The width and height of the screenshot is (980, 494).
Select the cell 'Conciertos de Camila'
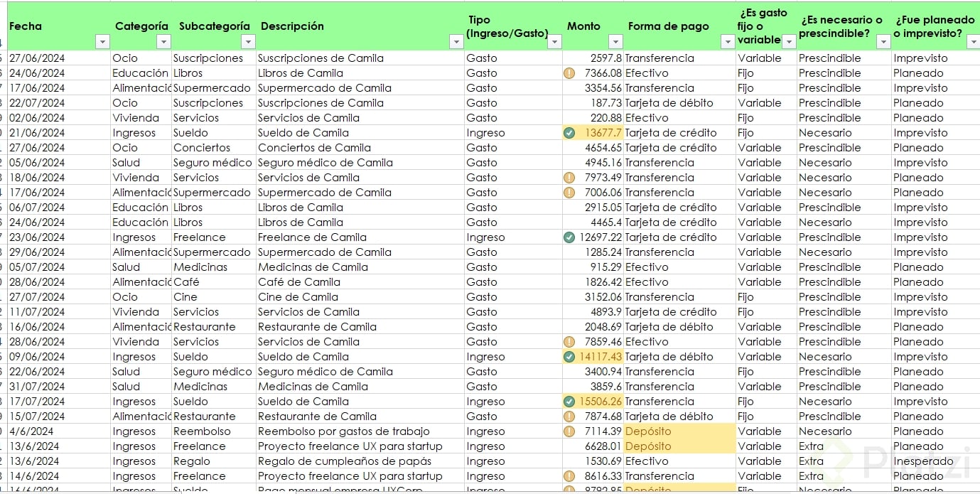[360, 148]
